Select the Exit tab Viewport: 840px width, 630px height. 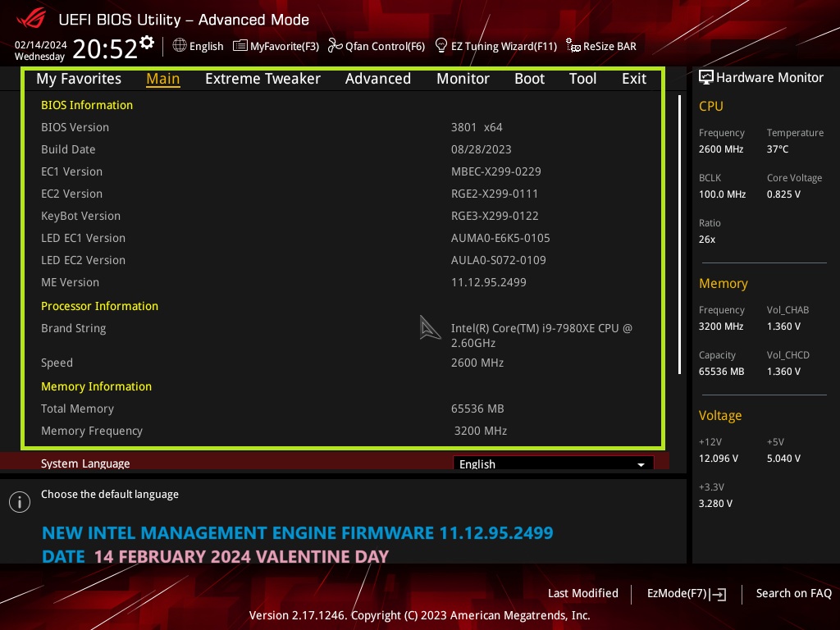(x=634, y=79)
